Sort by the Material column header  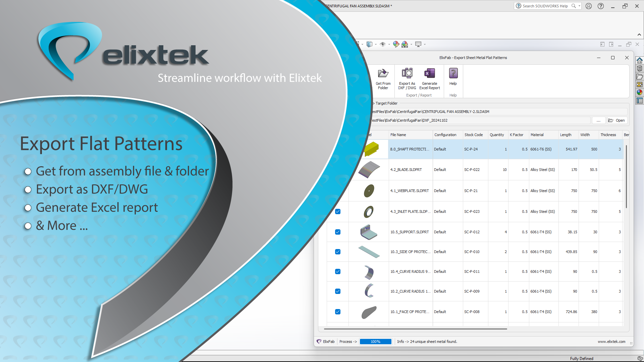tap(544, 135)
